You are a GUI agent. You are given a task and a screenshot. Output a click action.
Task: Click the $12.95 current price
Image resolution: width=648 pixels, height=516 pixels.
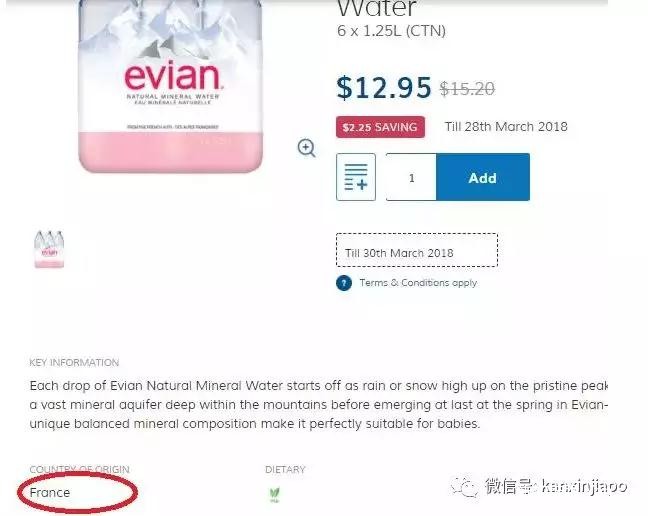384,88
